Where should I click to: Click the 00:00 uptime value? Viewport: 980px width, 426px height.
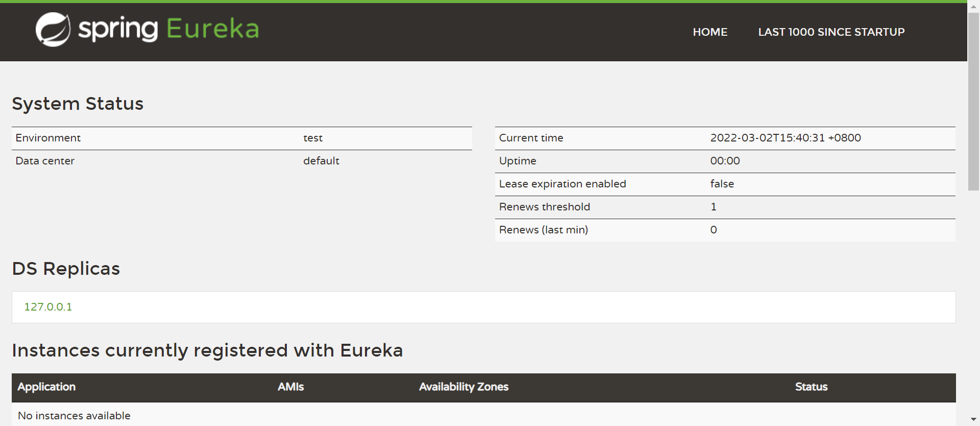tap(725, 161)
